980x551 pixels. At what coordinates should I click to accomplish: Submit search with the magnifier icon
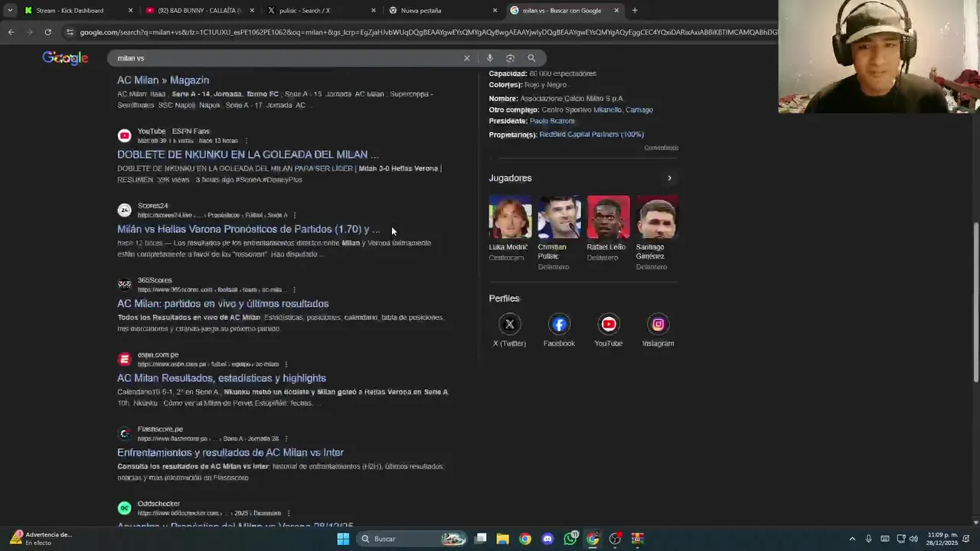click(531, 58)
